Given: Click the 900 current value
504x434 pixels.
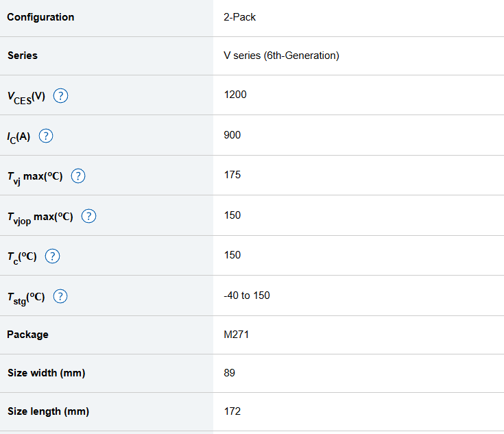Looking at the screenshot, I should [232, 135].
